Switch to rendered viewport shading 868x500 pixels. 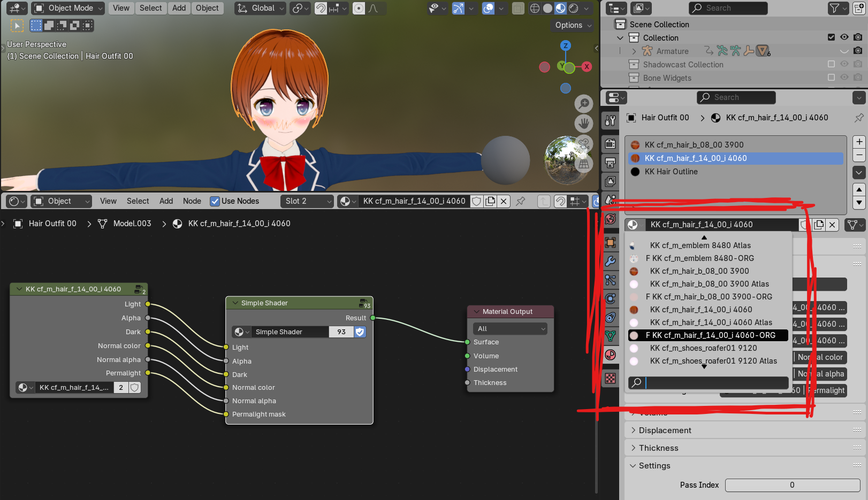tap(574, 8)
